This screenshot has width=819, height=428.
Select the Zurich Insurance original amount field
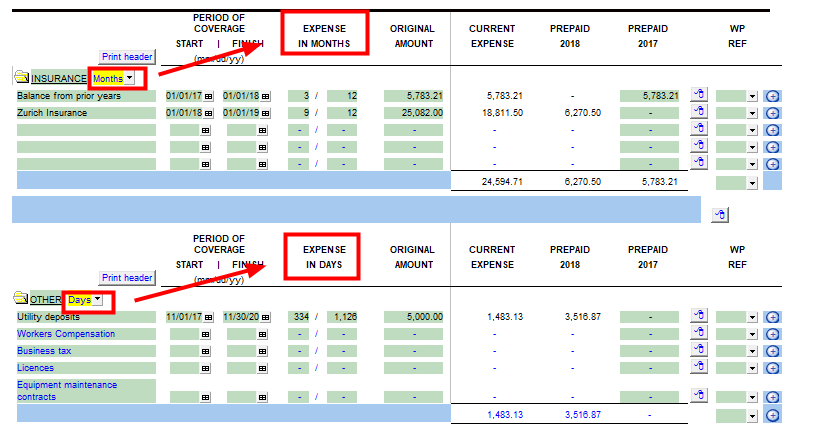414,113
